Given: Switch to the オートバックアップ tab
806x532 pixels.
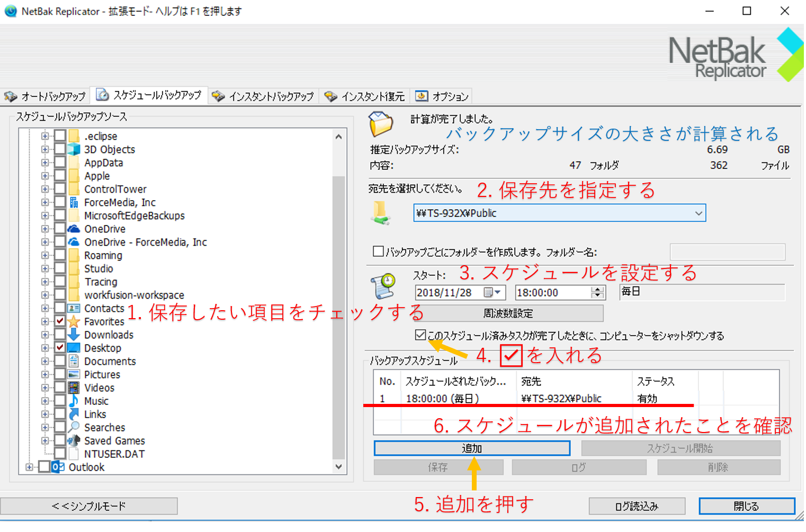Looking at the screenshot, I should click(46, 96).
